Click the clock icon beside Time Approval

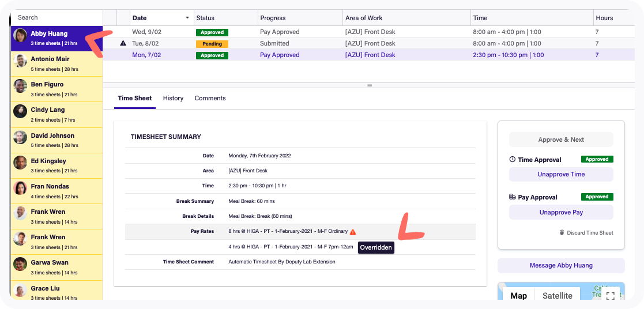point(512,160)
